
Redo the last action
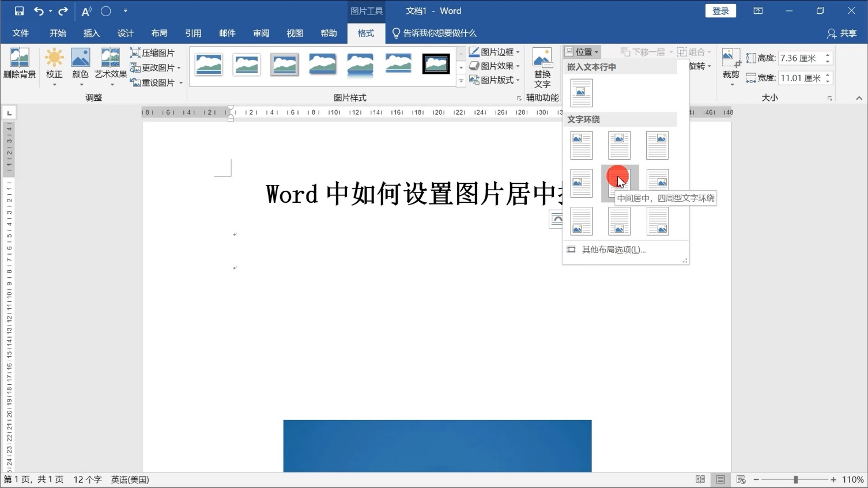coord(63,11)
